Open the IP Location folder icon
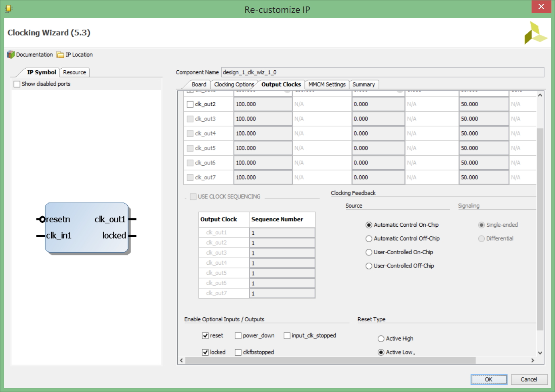 (x=60, y=55)
